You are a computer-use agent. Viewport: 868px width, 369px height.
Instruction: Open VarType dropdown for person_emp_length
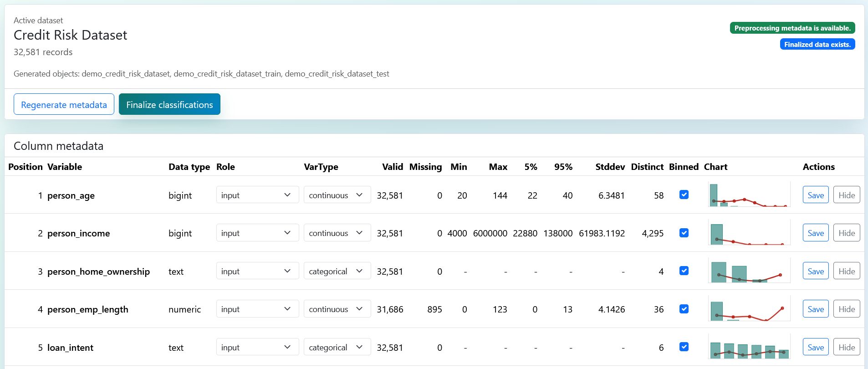click(x=337, y=309)
